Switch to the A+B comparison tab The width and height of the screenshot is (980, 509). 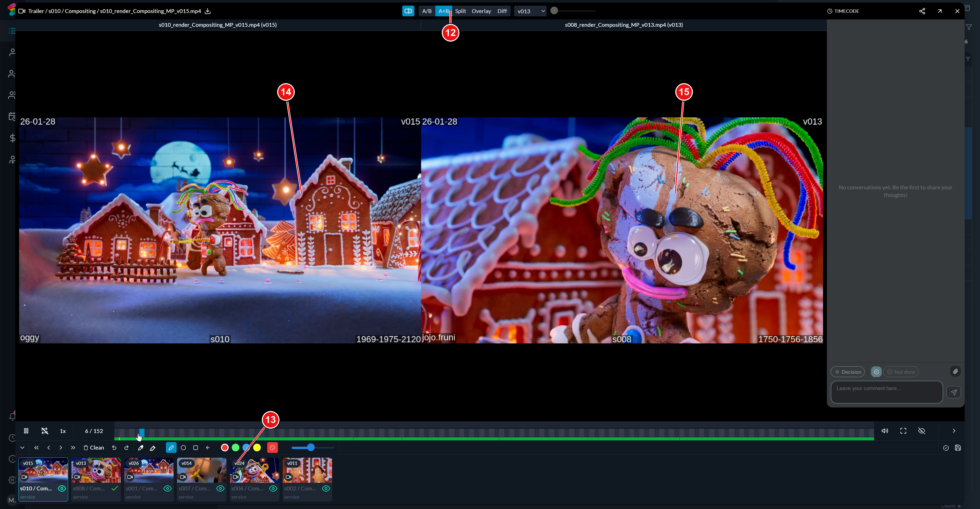(x=444, y=11)
